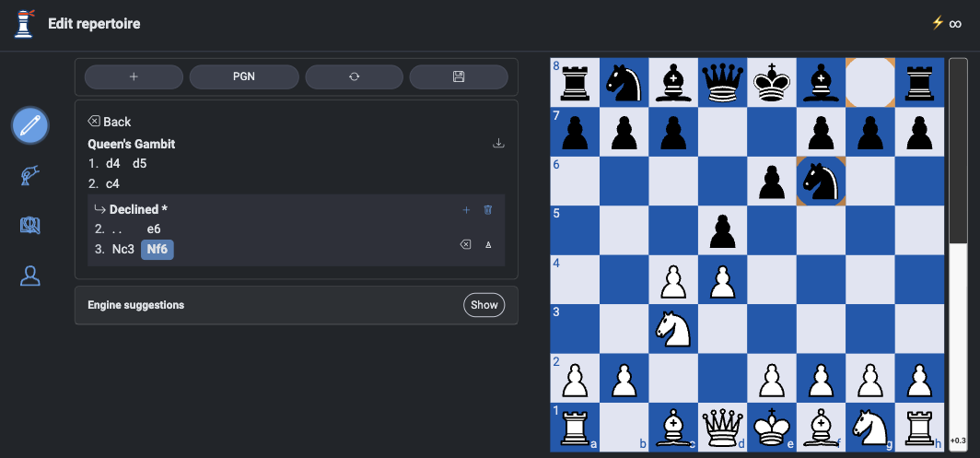The width and height of the screenshot is (980, 458).
Task: Click the black pawn on a7
Action: (575, 132)
